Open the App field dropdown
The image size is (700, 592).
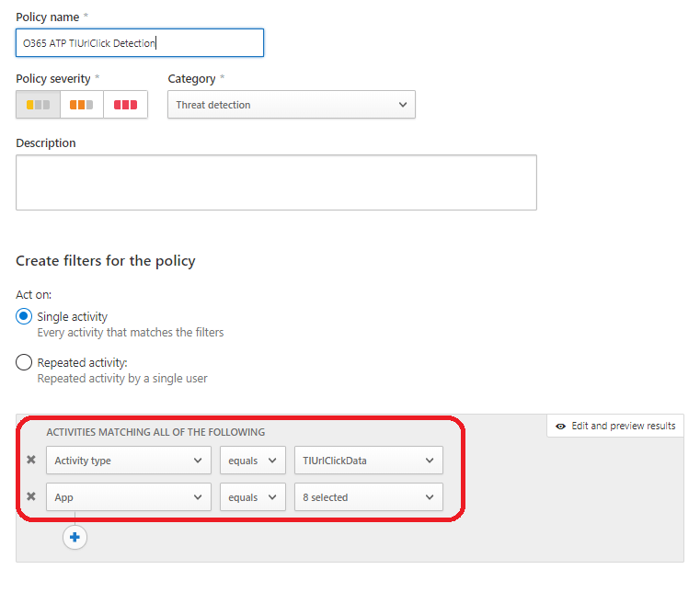point(129,497)
